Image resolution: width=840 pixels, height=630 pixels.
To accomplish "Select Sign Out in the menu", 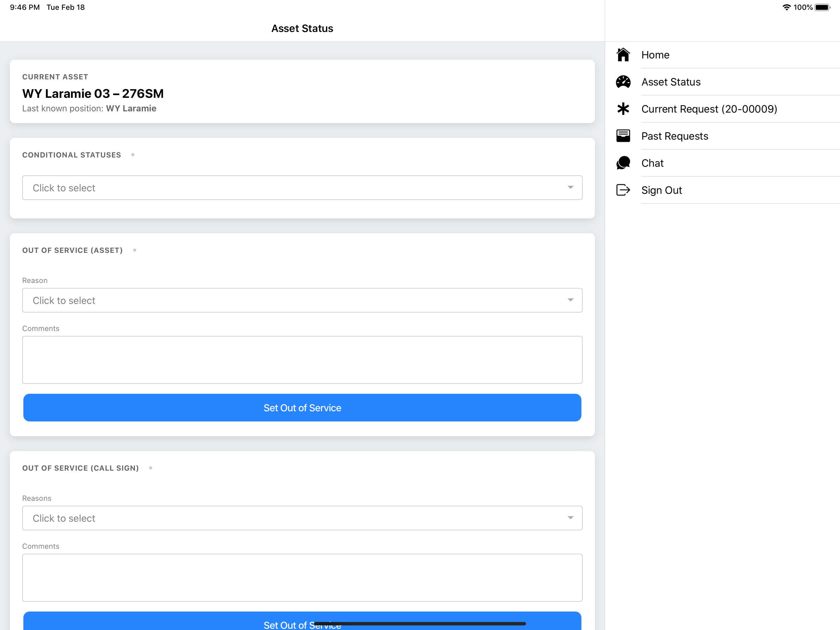I will (x=722, y=190).
